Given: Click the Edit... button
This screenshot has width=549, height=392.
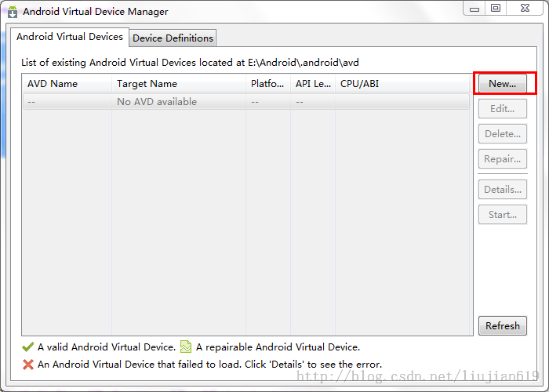Looking at the screenshot, I should click(x=503, y=108).
